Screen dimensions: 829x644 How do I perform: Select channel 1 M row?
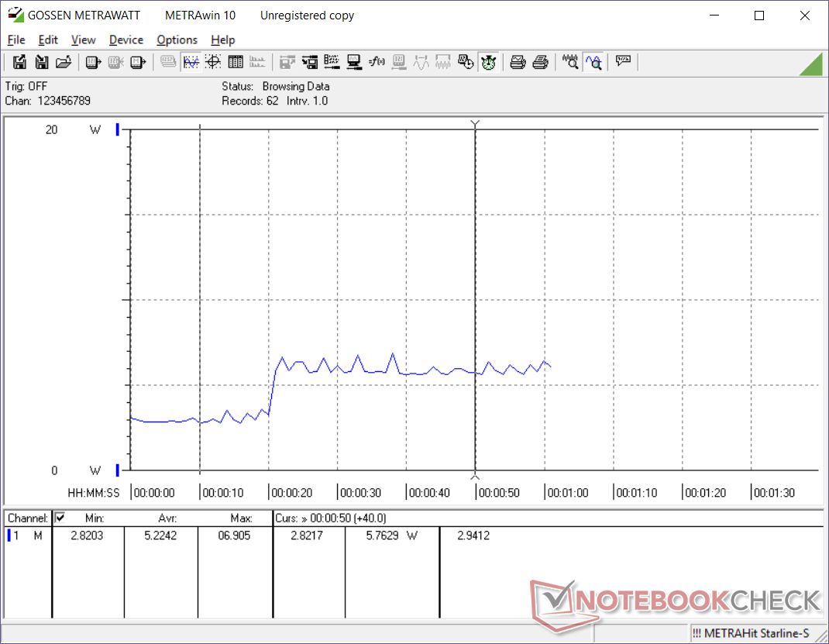(x=26, y=536)
